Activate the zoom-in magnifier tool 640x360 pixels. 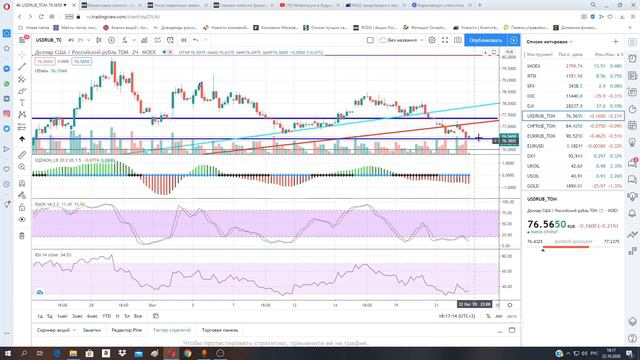click(x=22, y=167)
